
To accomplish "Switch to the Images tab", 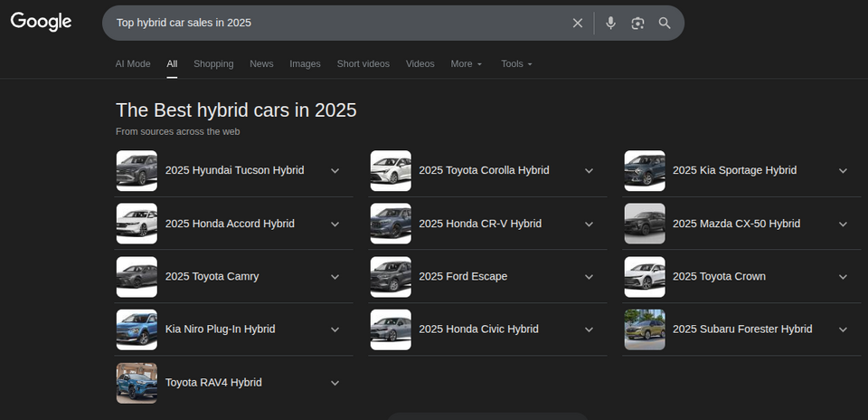I will [x=305, y=63].
